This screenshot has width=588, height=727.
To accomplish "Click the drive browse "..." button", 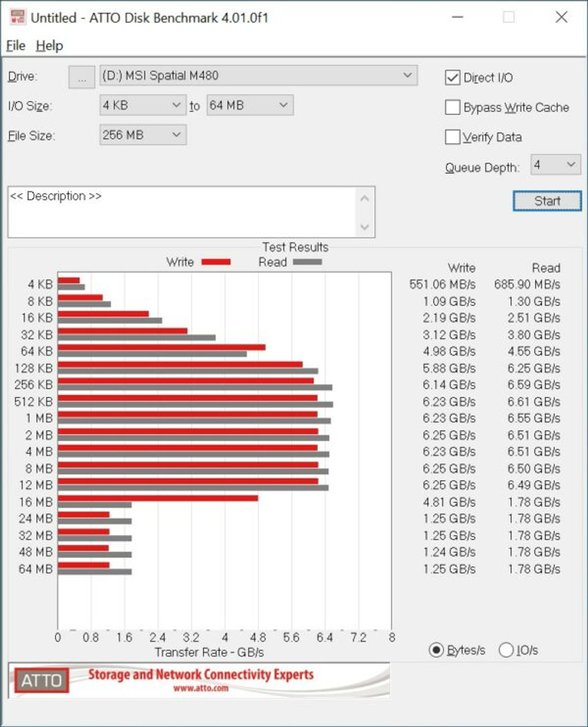I will (82, 77).
